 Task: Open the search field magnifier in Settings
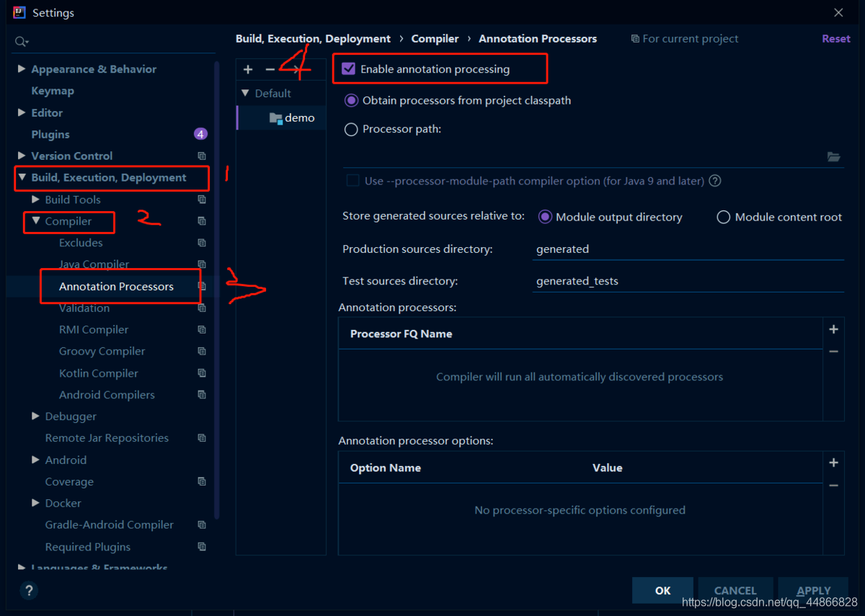point(21,41)
